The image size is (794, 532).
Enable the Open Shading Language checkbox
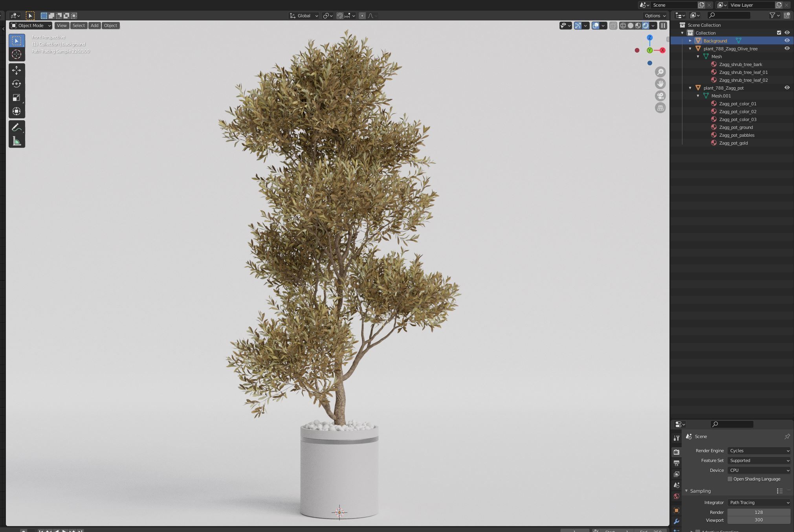click(x=730, y=479)
